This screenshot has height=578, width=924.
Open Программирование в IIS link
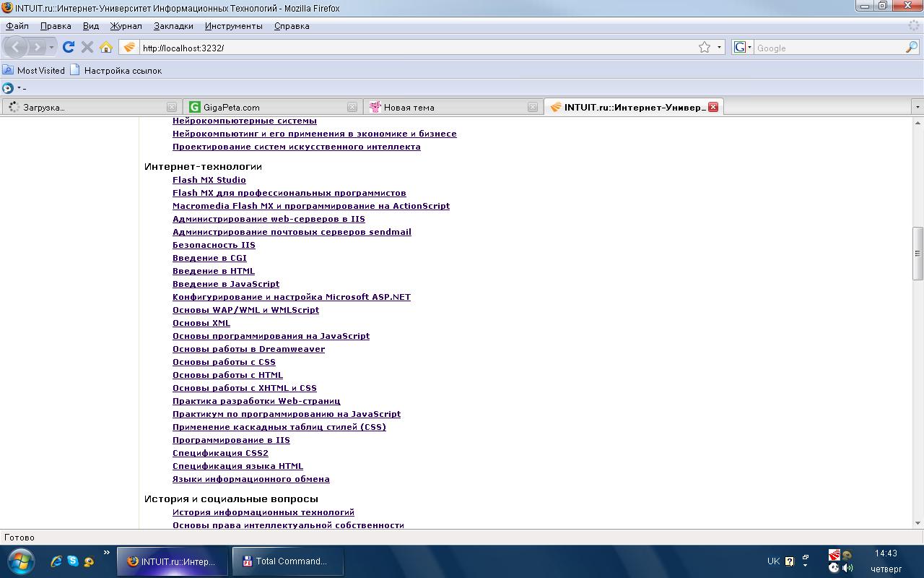[231, 440]
